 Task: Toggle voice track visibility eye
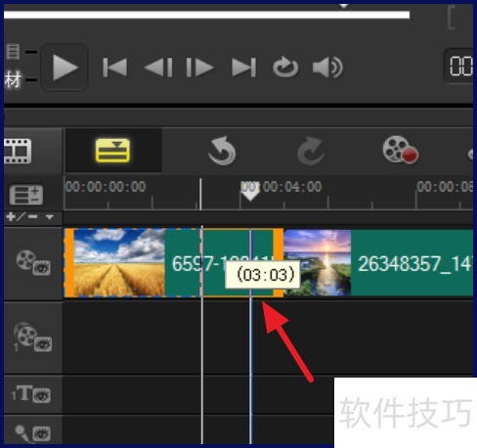click(42, 433)
